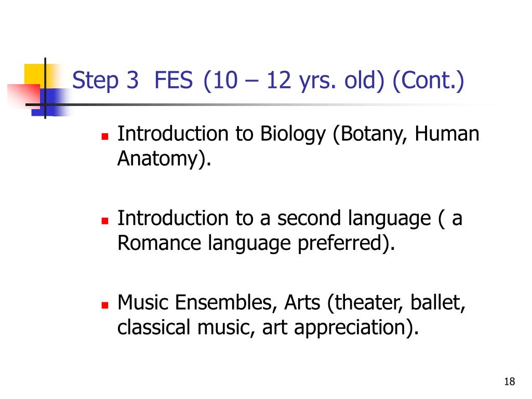Click the slide number 18
The image size is (532, 399).
(x=509, y=382)
